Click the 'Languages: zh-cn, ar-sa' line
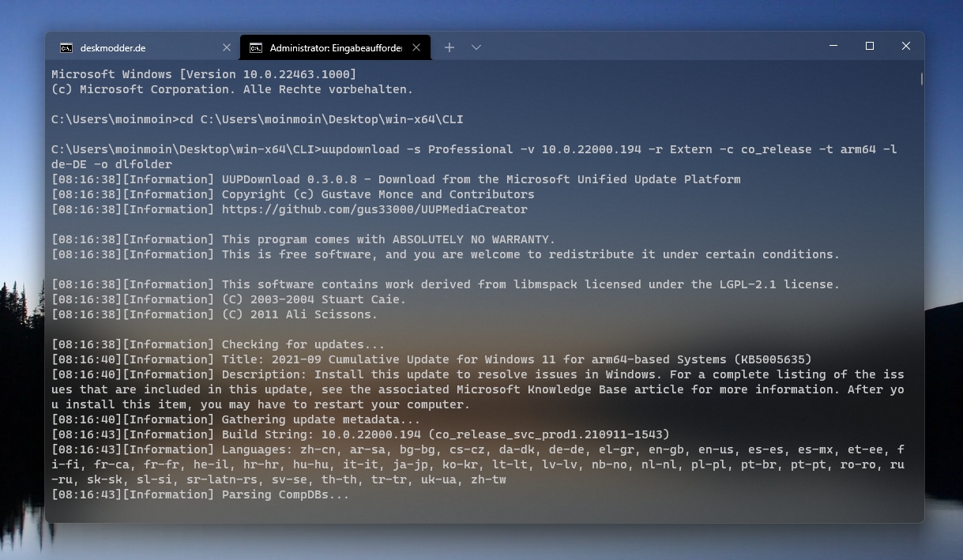Screen dimensions: 963x560 pyautogui.click(x=478, y=464)
